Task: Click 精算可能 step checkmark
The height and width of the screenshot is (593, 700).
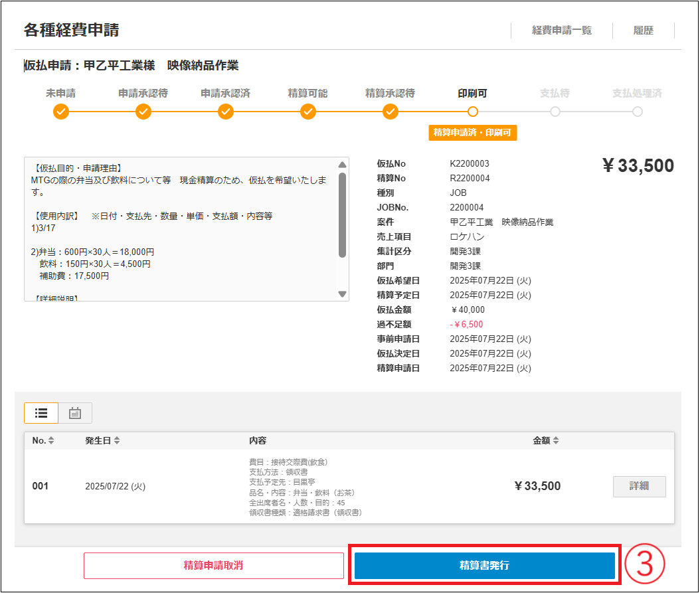Action: click(x=308, y=112)
